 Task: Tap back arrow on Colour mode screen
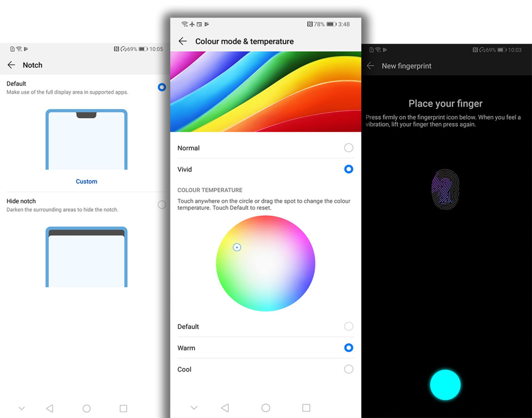click(183, 41)
